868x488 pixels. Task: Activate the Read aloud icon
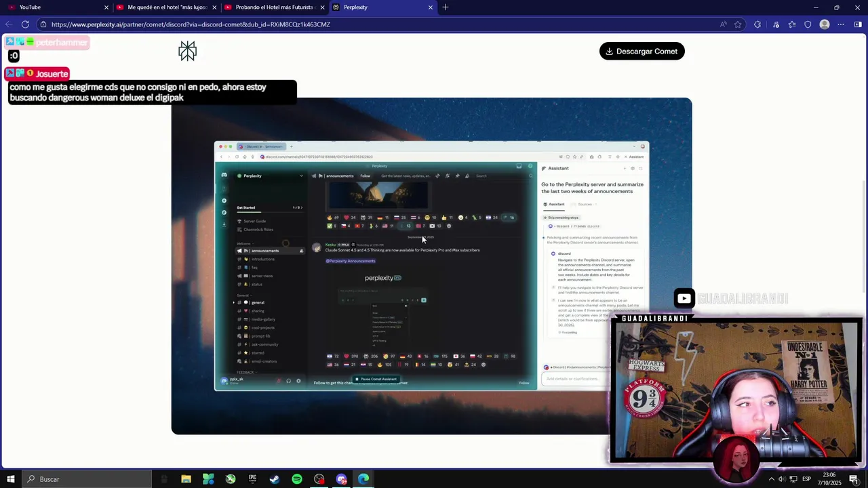coord(724,24)
